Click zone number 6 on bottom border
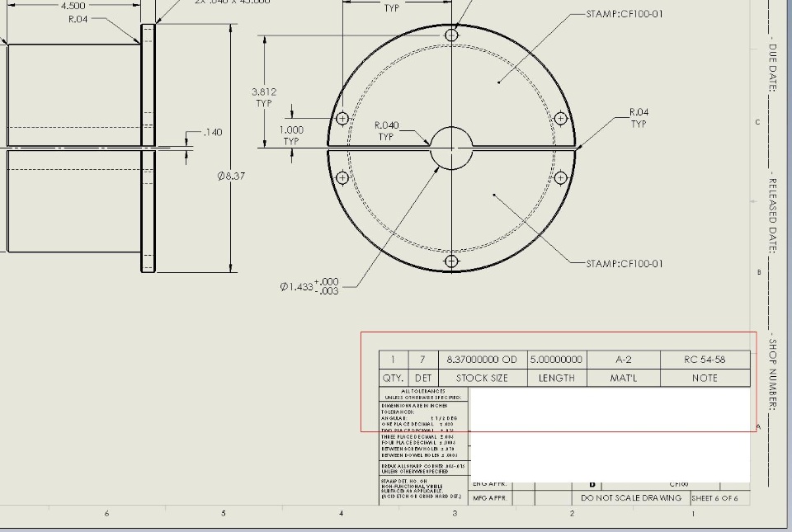This screenshot has height=532, width=792. [106, 513]
